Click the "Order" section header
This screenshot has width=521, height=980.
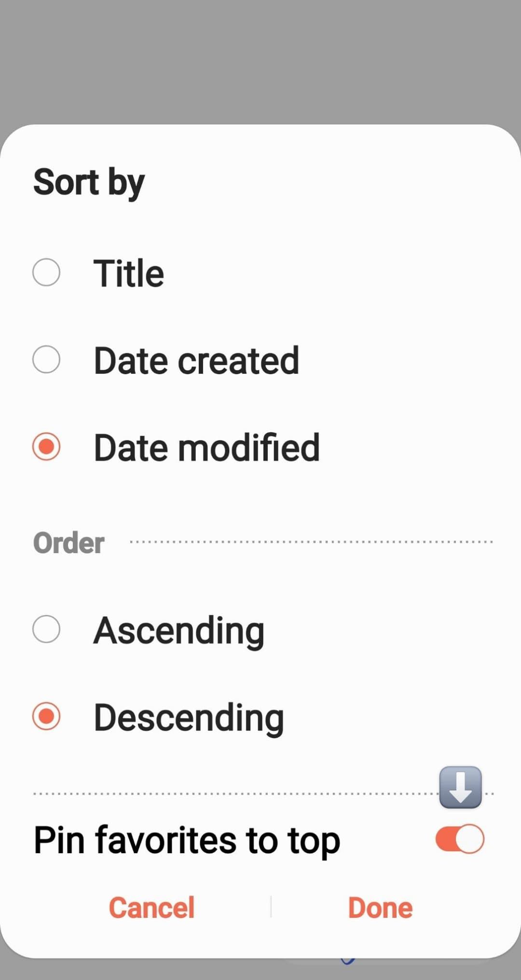pos(69,543)
